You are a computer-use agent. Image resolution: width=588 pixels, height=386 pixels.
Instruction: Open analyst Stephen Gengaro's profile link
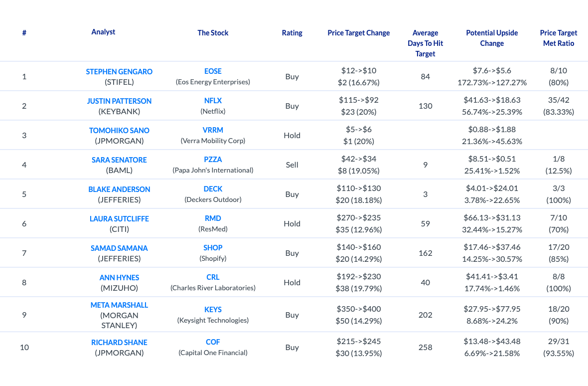click(119, 72)
